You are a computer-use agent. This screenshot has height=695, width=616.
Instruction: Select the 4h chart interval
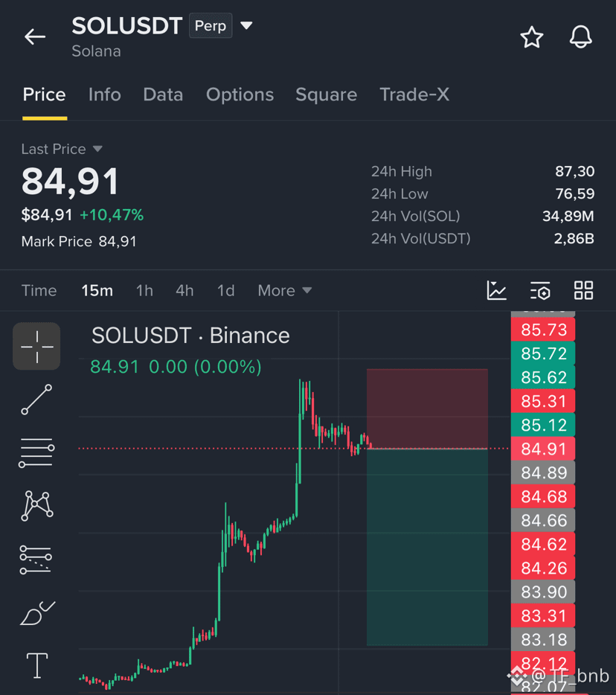185,291
